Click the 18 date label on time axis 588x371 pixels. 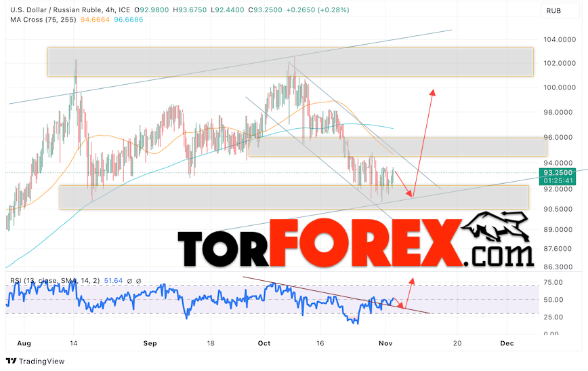pos(211,343)
